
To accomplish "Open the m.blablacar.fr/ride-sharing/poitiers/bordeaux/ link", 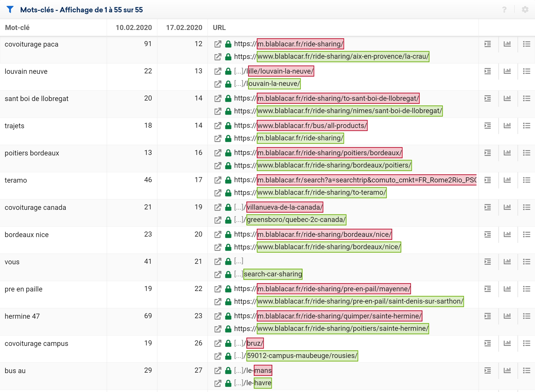I will [x=329, y=153].
